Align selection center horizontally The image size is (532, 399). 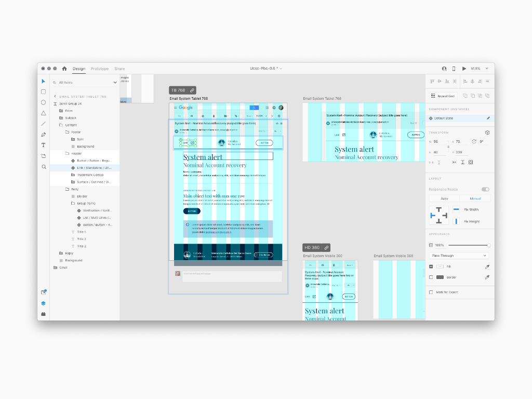click(x=473, y=82)
